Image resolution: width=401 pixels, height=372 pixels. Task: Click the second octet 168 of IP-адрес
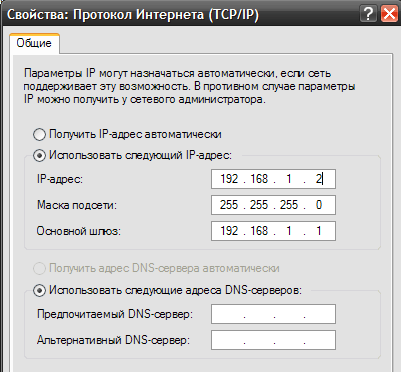click(259, 179)
